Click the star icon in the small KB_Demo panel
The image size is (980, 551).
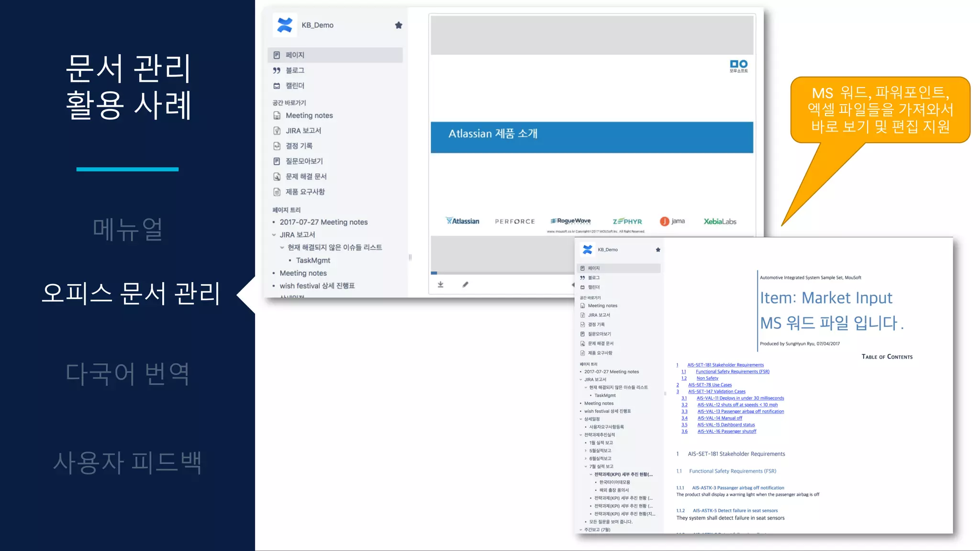pyautogui.click(x=658, y=250)
